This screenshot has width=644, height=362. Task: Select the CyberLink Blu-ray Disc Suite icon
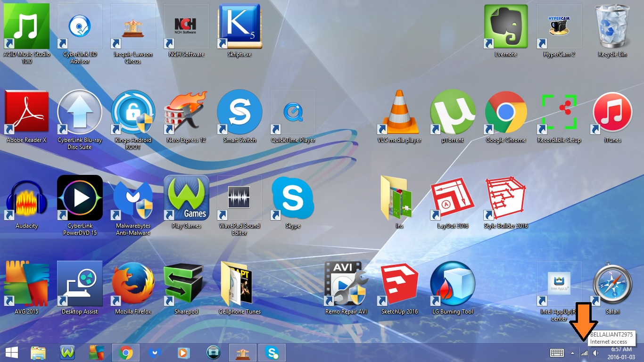(x=80, y=112)
